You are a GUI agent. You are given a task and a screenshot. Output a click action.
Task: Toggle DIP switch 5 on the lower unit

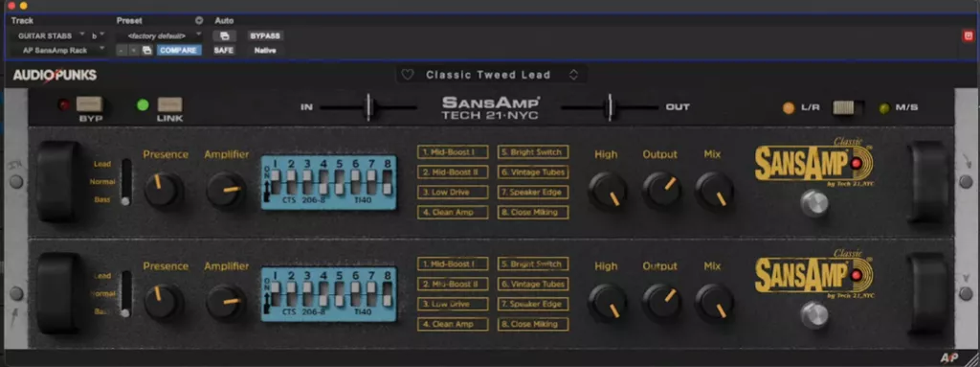tap(340, 294)
